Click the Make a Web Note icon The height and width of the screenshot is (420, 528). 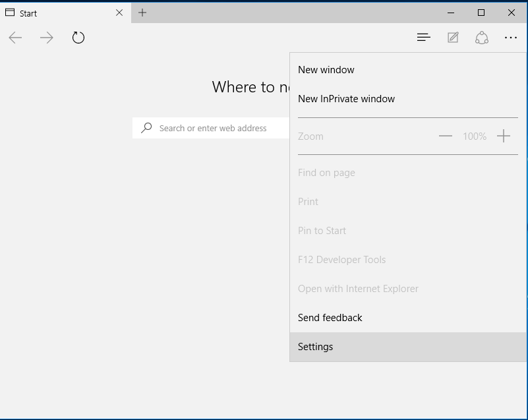coord(453,38)
